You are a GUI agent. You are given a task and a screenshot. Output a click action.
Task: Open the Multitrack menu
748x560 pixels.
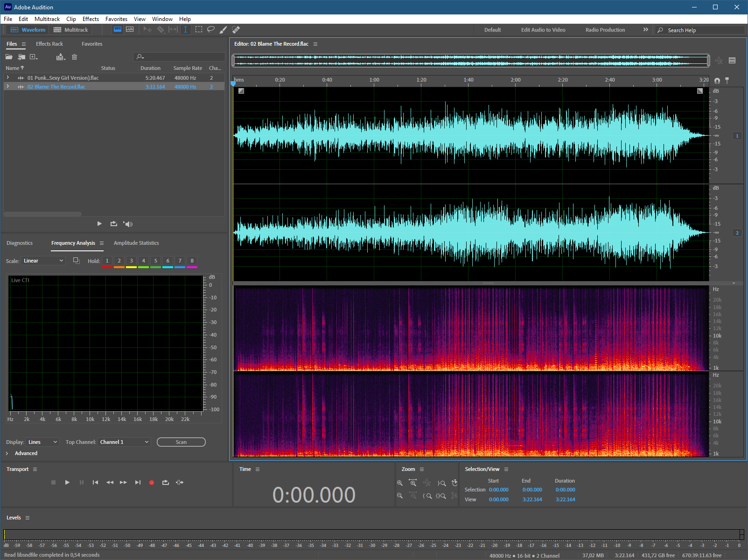click(x=47, y=19)
